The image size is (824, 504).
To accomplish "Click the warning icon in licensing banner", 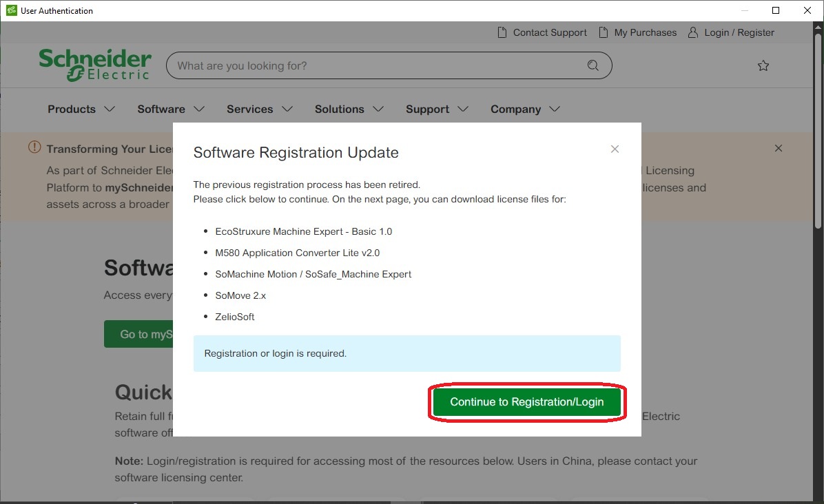I will point(34,147).
